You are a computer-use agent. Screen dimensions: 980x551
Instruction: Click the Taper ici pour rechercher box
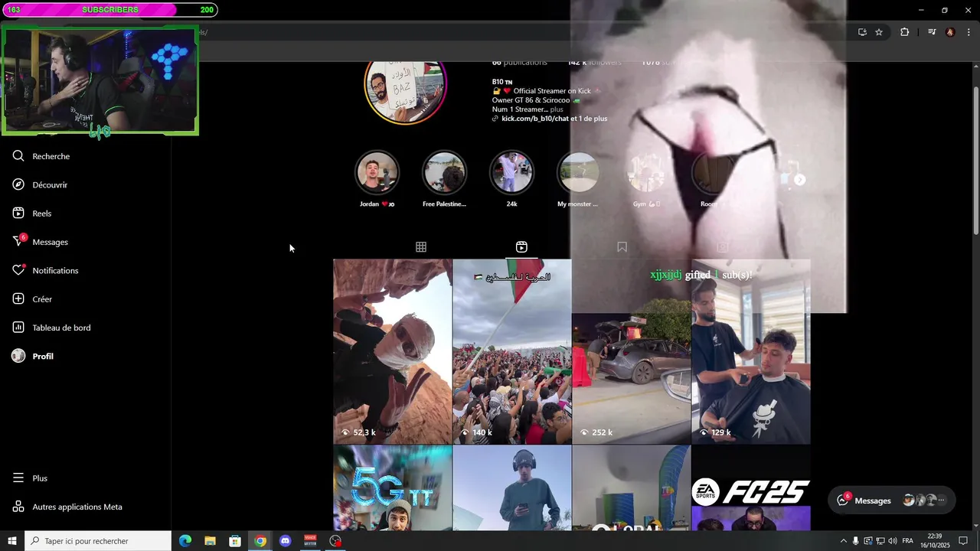[x=98, y=541]
